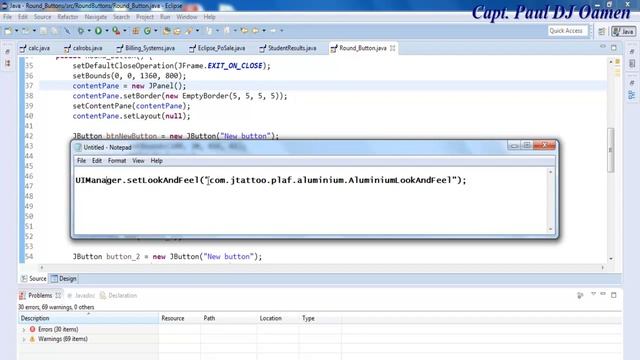
Task: Open the New Java Class dropdown arrow
Action: click(156, 31)
